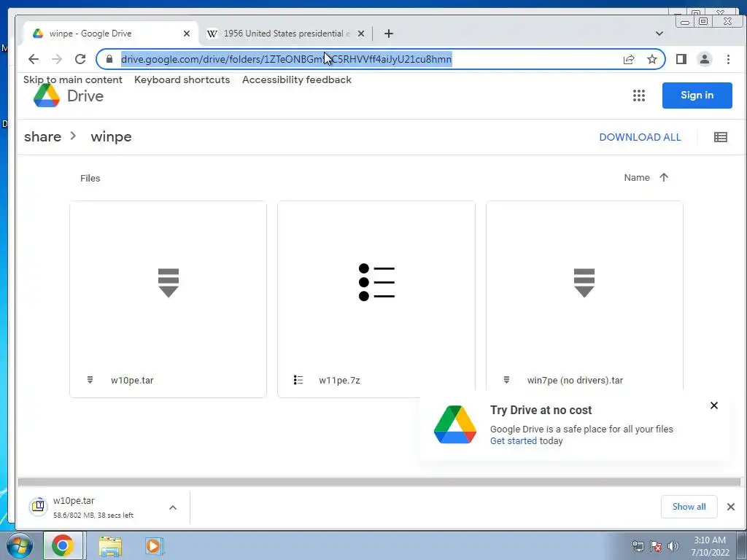Click the small archive icon beside win7pe (no drivers).tar

point(506,380)
